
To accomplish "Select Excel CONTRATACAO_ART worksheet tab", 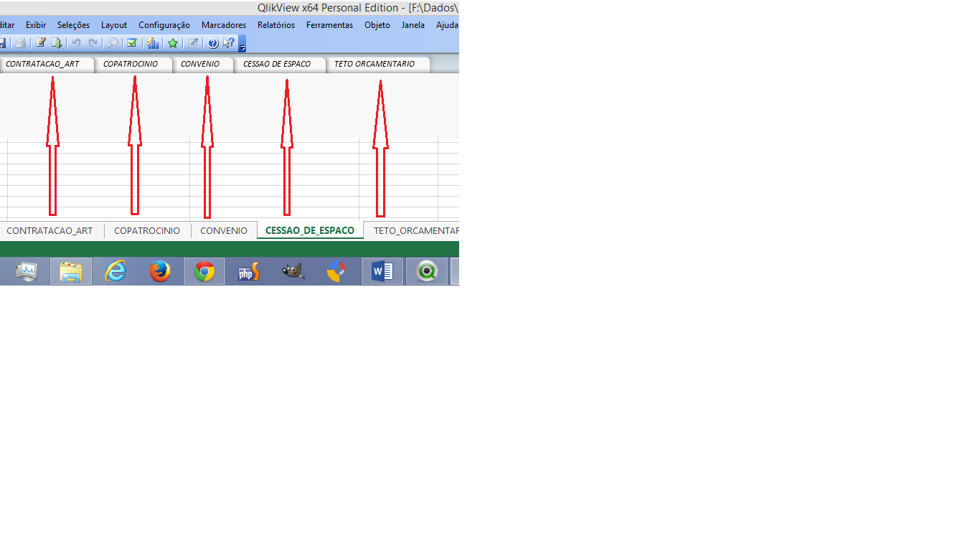I will tap(50, 231).
